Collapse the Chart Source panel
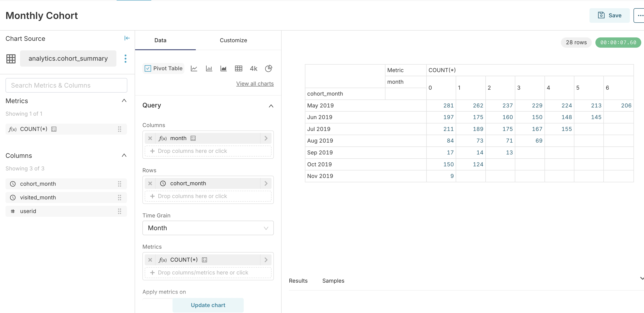Screen dimensions: 644x313 [127, 38]
